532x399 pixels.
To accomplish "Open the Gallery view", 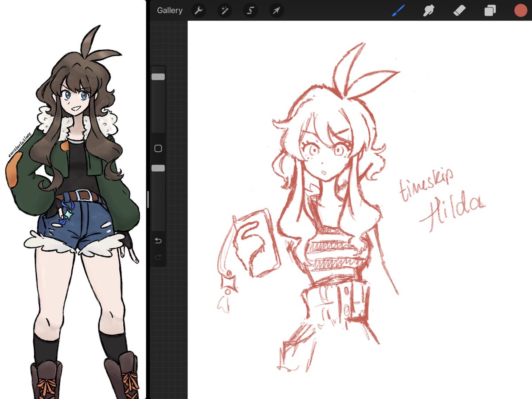I will pos(170,10).
